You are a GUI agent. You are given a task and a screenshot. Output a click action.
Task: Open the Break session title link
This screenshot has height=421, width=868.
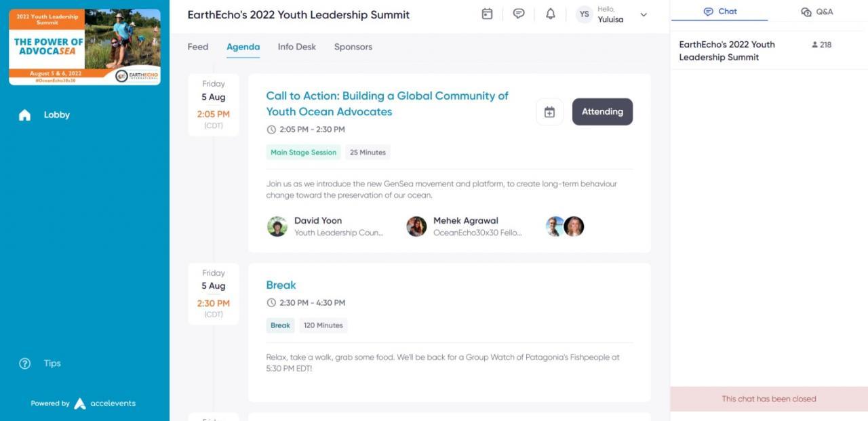pos(281,285)
